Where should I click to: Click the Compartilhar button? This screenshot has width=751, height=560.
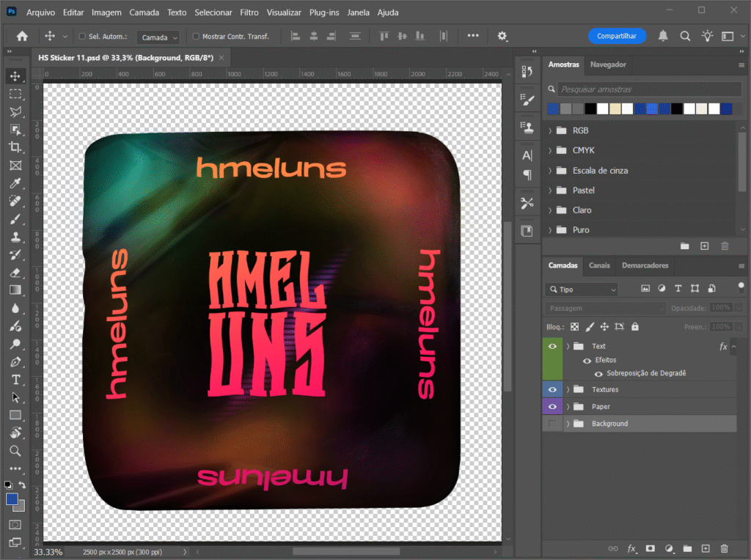point(617,36)
